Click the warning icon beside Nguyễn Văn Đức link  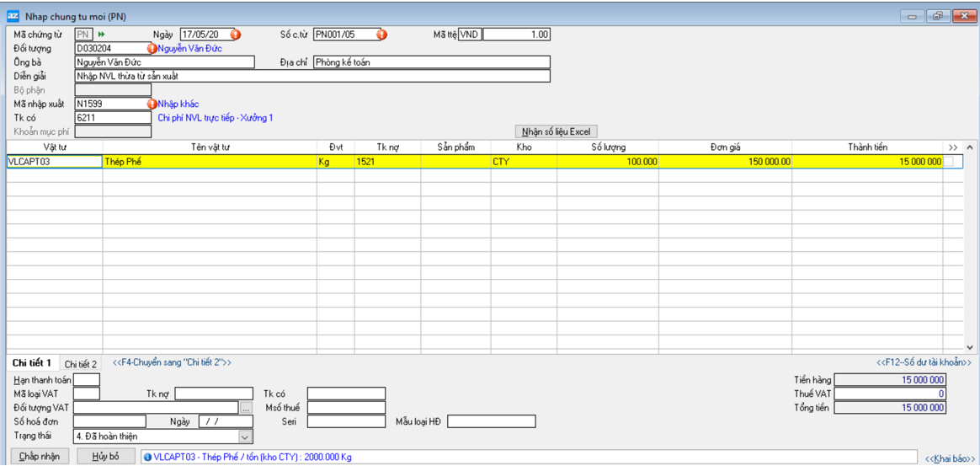coord(152,48)
